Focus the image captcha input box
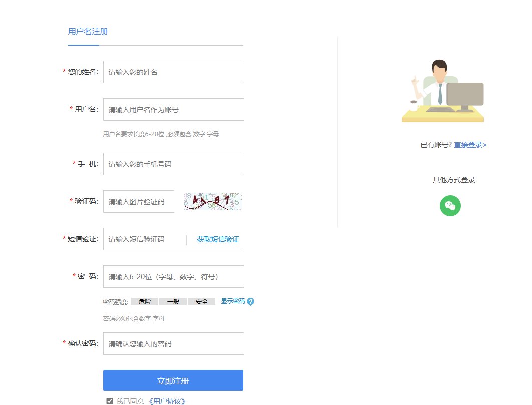The width and height of the screenshot is (532, 405). coord(138,201)
